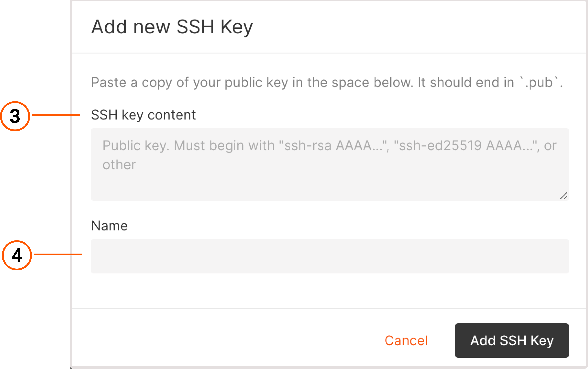Select the Name field label
The height and width of the screenshot is (374, 588).
[109, 226]
